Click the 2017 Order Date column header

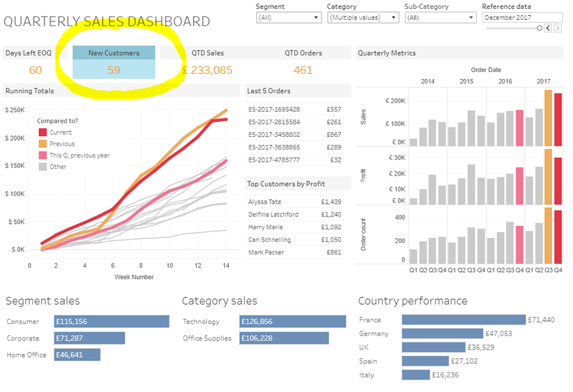(544, 81)
